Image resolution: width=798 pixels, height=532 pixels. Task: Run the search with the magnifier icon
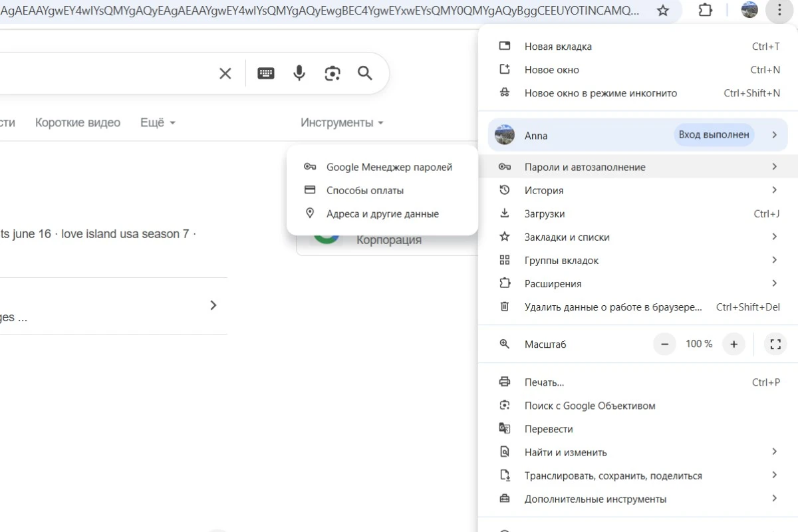point(364,73)
